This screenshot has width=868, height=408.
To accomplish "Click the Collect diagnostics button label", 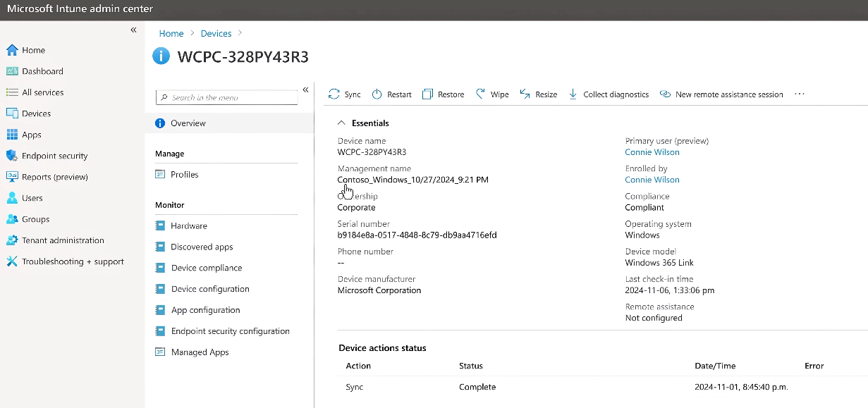I will [616, 94].
